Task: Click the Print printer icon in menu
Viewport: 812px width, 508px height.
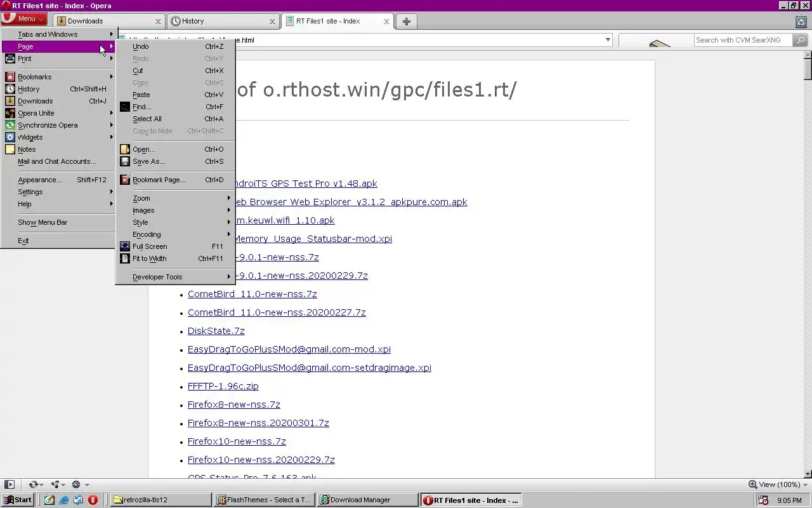Action: click(10, 58)
